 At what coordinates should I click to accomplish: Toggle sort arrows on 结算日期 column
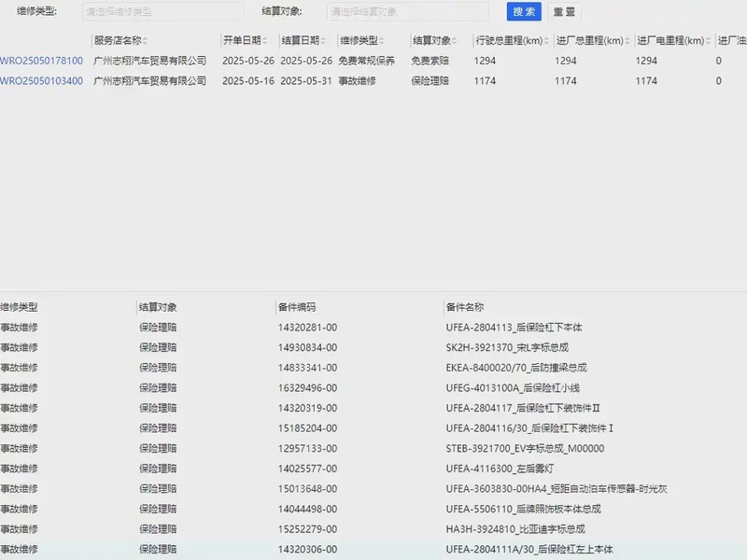pos(325,41)
